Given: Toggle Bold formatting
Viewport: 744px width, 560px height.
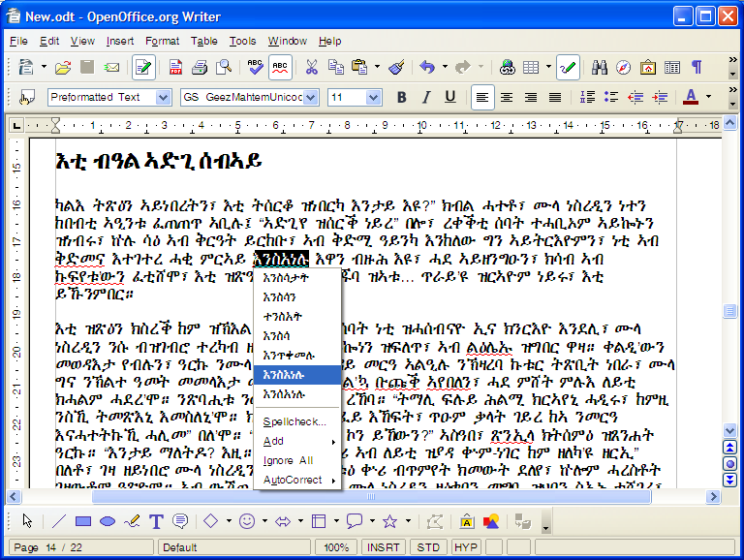Looking at the screenshot, I should pyautogui.click(x=402, y=97).
